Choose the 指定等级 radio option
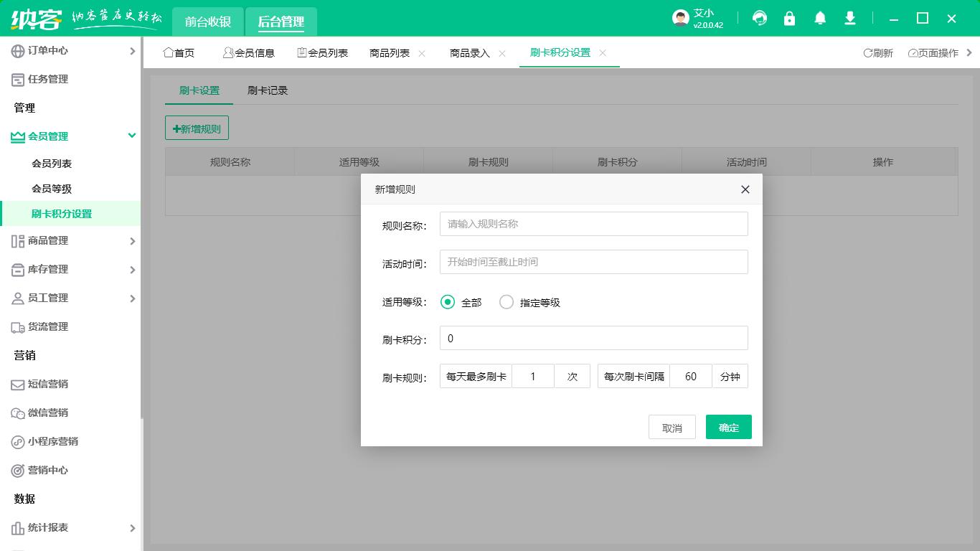 tap(507, 302)
